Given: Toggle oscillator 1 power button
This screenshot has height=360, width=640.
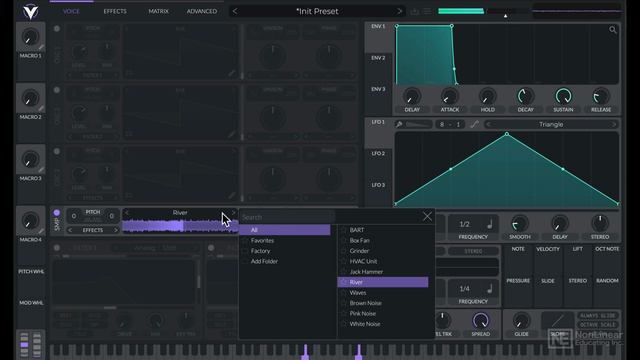Looking at the screenshot, I should point(57,29).
